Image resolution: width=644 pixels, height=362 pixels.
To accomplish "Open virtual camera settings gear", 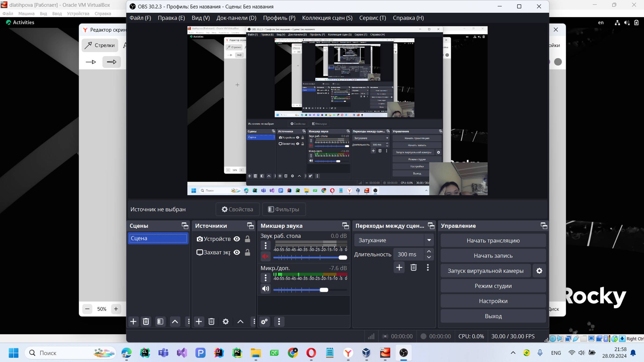I will coord(539,271).
